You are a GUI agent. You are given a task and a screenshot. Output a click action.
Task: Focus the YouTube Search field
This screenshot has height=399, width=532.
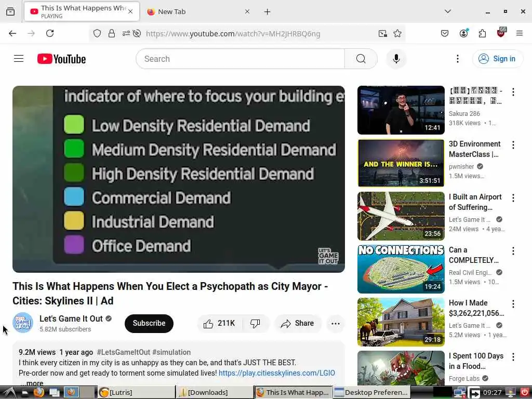pyautogui.click(x=240, y=59)
